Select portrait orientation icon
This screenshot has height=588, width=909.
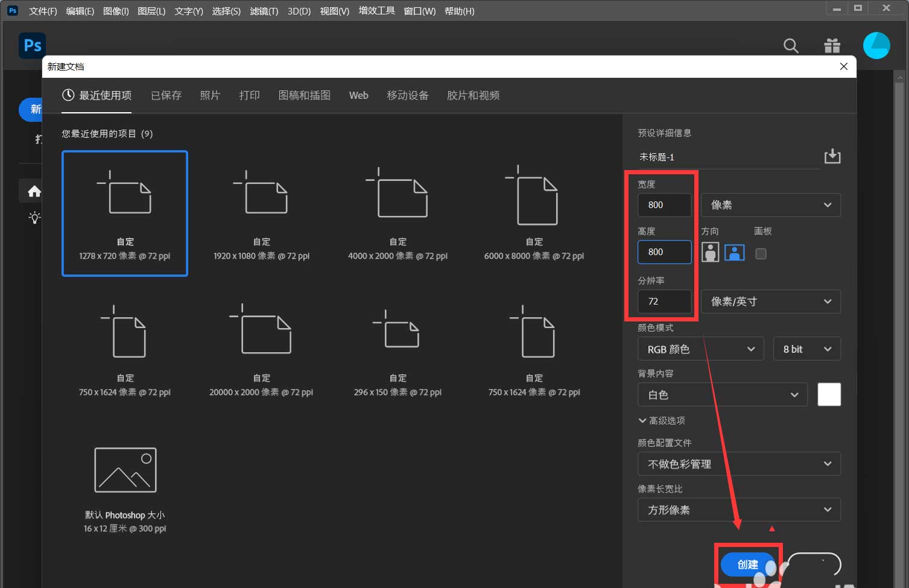pyautogui.click(x=711, y=253)
